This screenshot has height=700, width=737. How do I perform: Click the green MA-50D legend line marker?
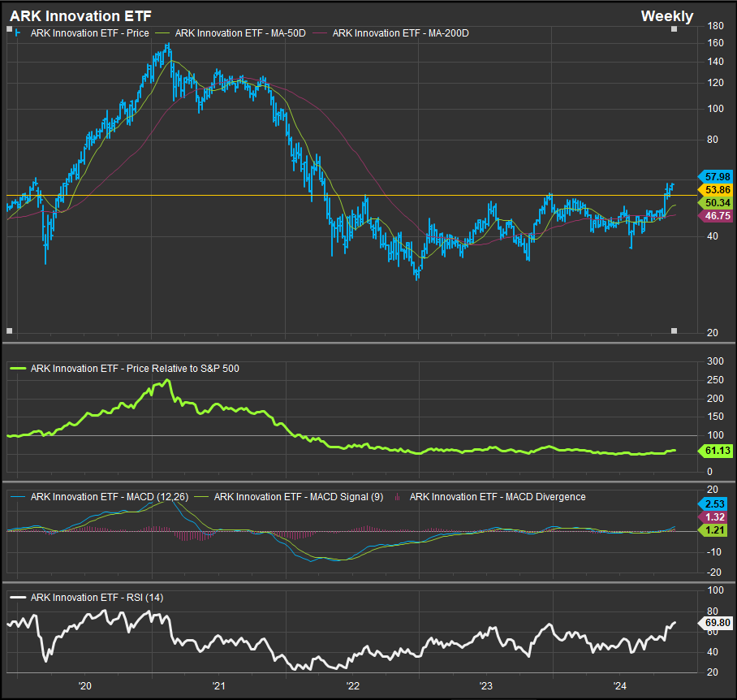pyautogui.click(x=163, y=33)
